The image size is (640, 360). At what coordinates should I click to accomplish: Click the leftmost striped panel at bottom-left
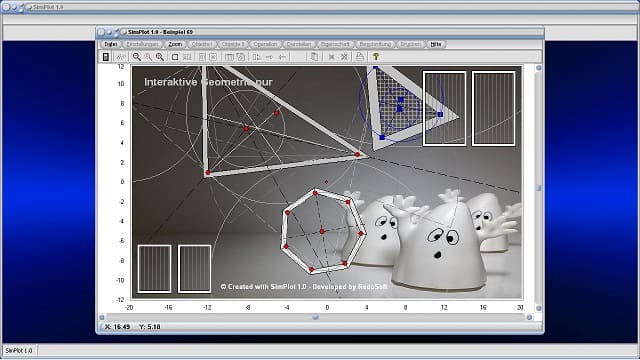154,269
